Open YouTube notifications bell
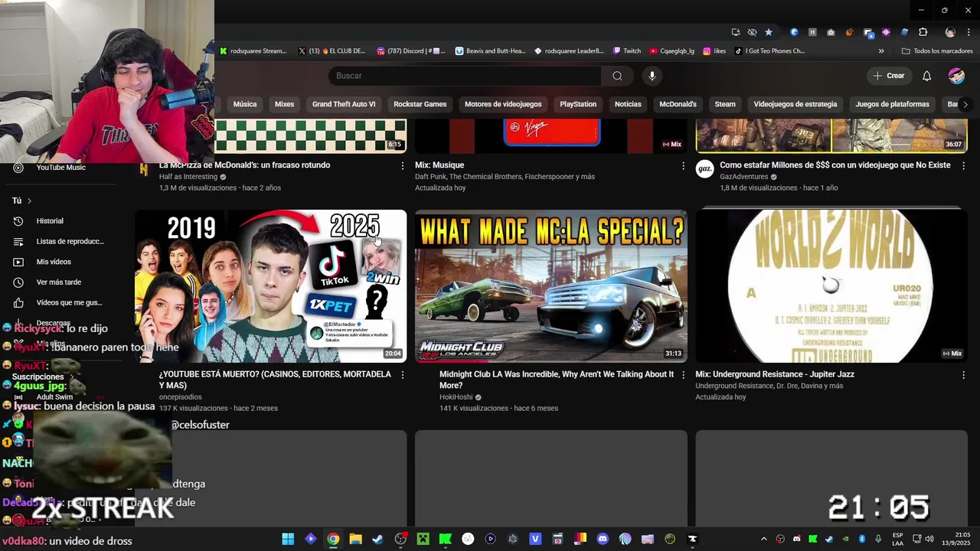The height and width of the screenshot is (551, 980). (x=926, y=76)
